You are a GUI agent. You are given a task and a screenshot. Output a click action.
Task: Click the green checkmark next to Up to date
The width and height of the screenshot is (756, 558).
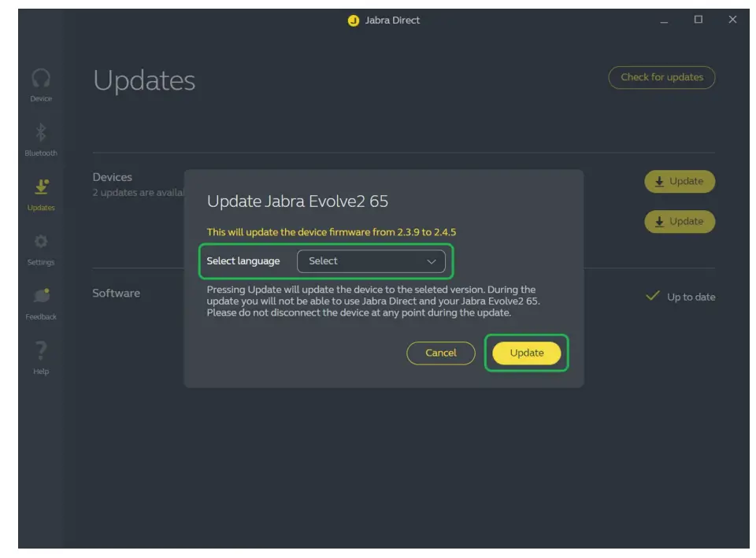click(651, 296)
